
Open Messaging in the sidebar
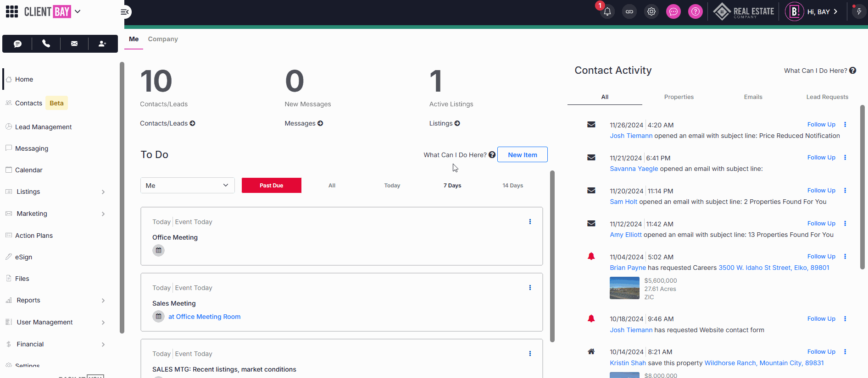[31, 148]
